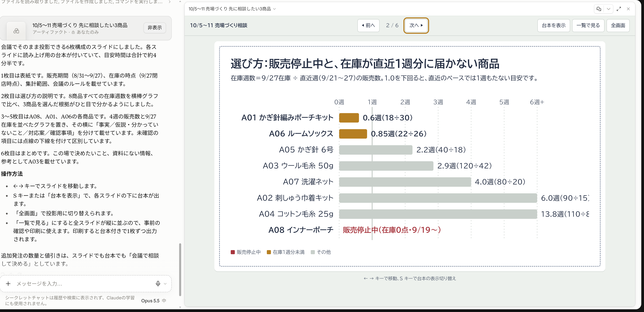Click the chat bubble icon in artifact header
The image size is (644, 312).
(599, 9)
